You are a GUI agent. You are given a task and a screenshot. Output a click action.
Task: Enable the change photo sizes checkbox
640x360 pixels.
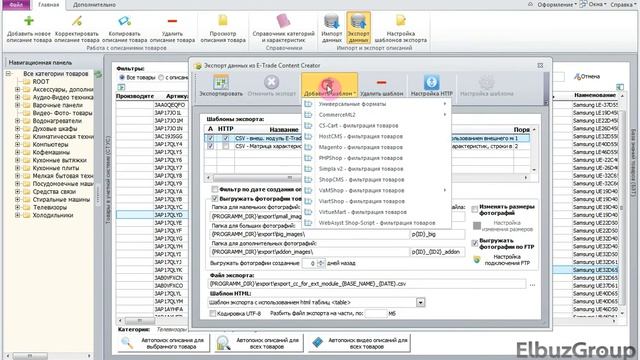click(x=475, y=209)
